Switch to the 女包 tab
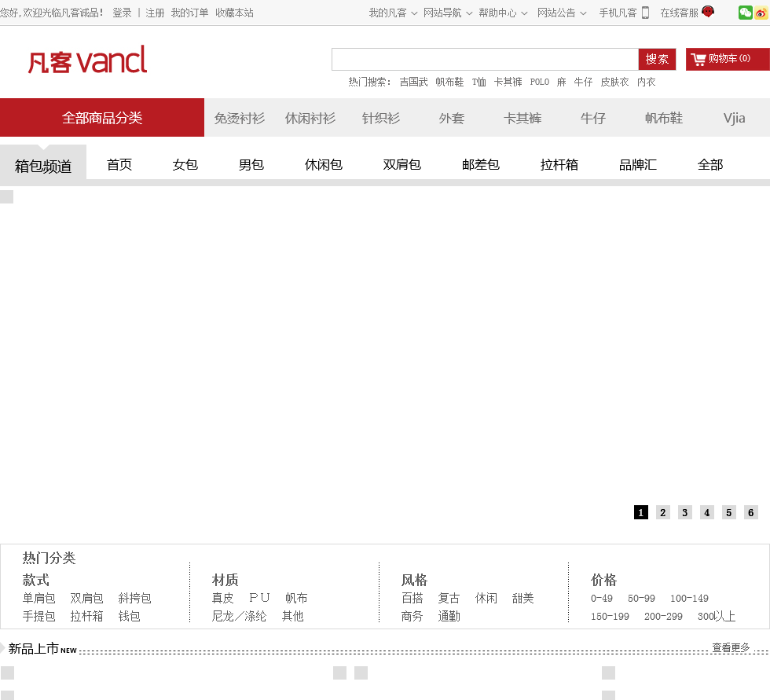 coord(185,165)
